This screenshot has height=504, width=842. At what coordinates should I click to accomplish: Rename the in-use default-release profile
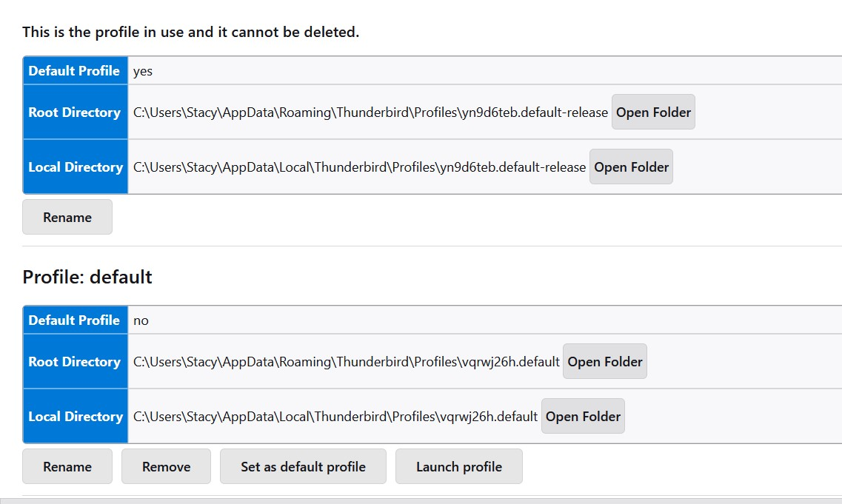(67, 218)
